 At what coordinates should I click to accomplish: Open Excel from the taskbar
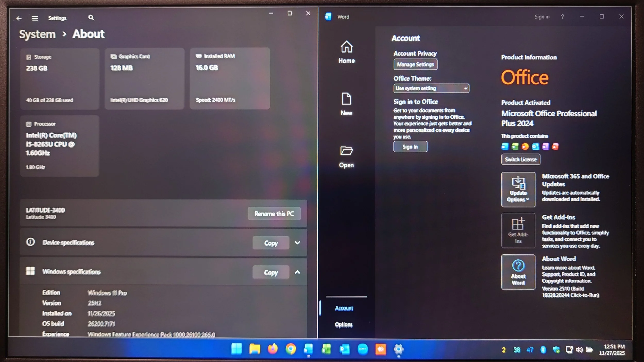point(326,350)
